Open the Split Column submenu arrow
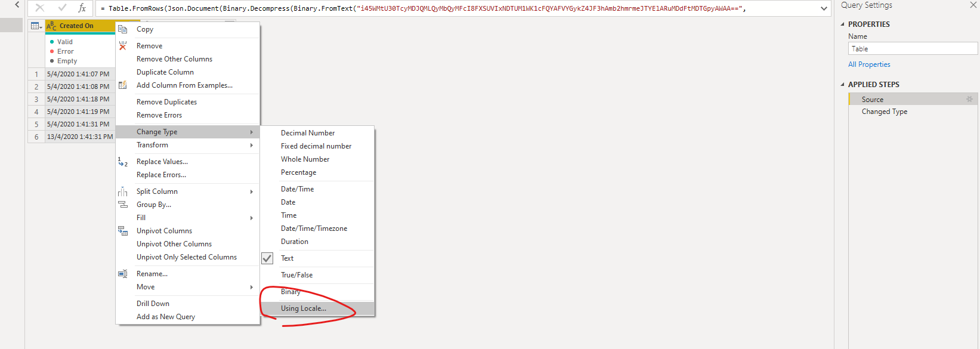This screenshot has width=980, height=349. 252,192
